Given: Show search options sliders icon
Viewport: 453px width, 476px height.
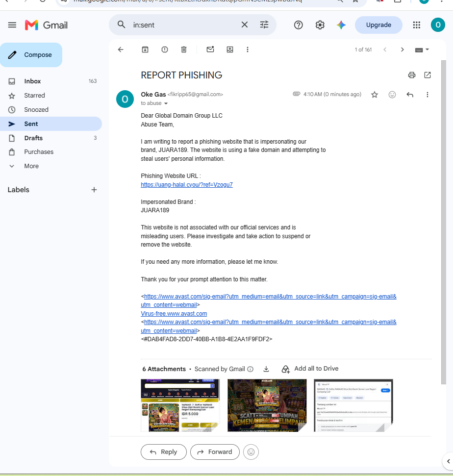Looking at the screenshot, I should pos(264,25).
